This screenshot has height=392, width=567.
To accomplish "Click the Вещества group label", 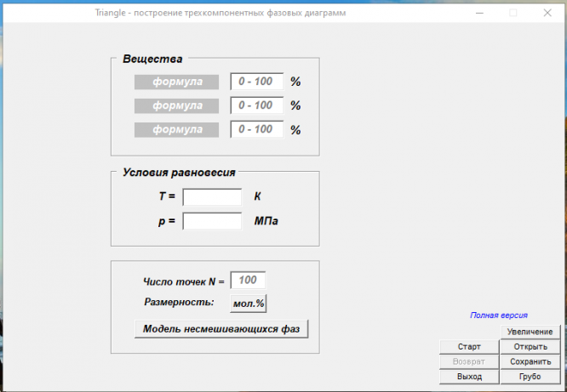I will point(152,59).
